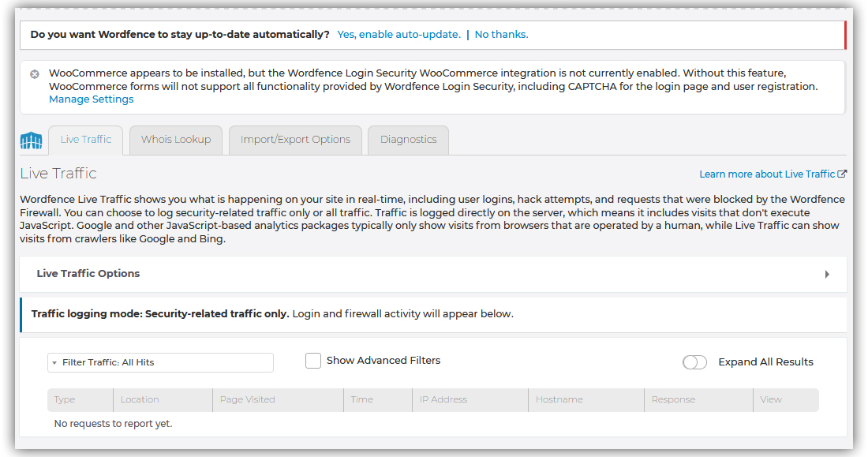Open the Import/Export Options tab

tap(295, 140)
